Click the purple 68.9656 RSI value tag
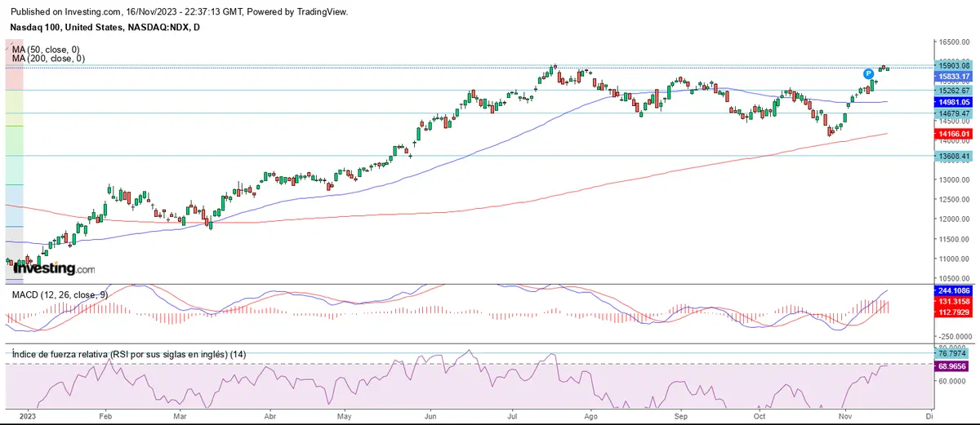Screen dimensions: 980x425 (953, 366)
